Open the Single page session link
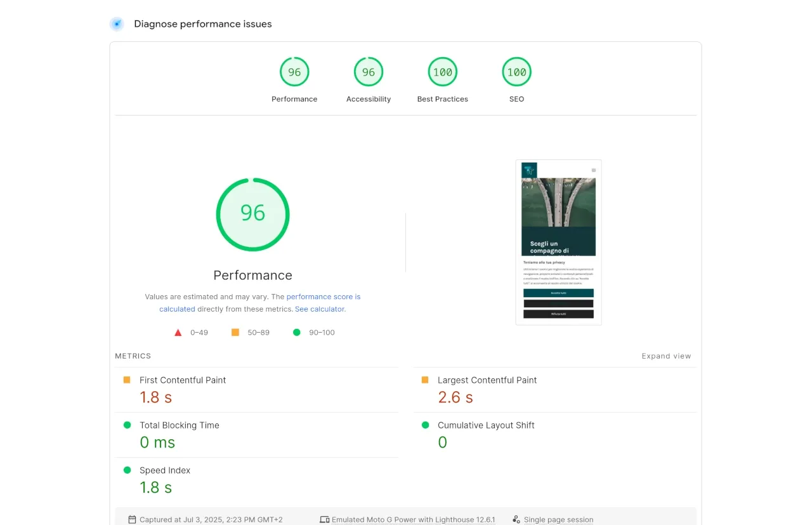Image resolution: width=812 pixels, height=525 pixels. tap(558, 520)
